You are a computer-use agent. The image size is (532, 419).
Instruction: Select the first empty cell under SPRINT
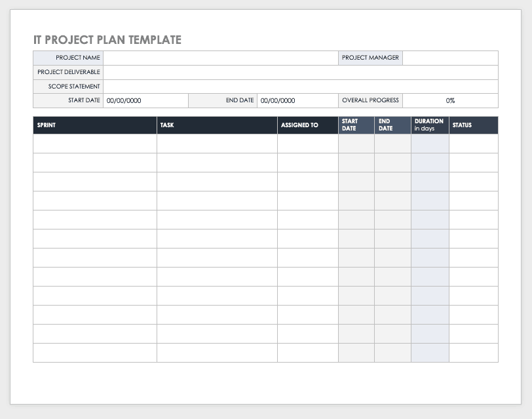pyautogui.click(x=94, y=144)
